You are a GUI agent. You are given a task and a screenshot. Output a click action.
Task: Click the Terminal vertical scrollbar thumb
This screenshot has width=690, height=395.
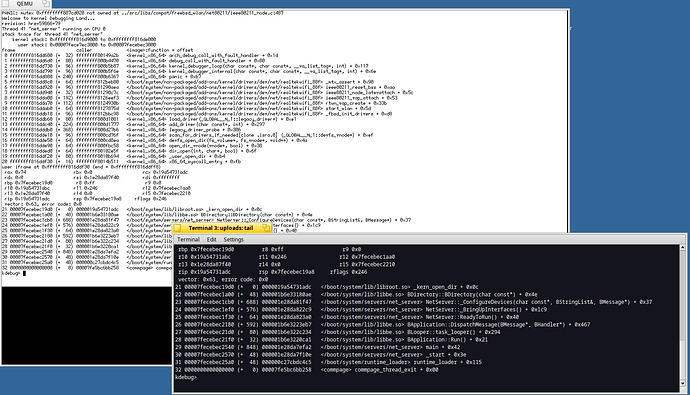pyautogui.click(x=683, y=359)
